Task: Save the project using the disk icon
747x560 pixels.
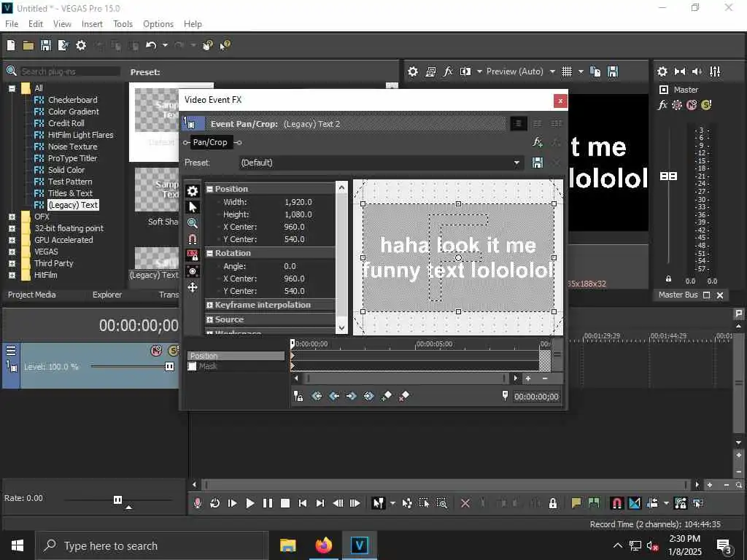Action: point(46,45)
